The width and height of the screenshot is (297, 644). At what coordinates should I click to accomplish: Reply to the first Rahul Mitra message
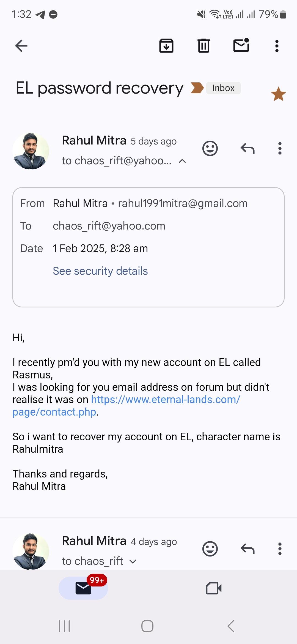[248, 149]
